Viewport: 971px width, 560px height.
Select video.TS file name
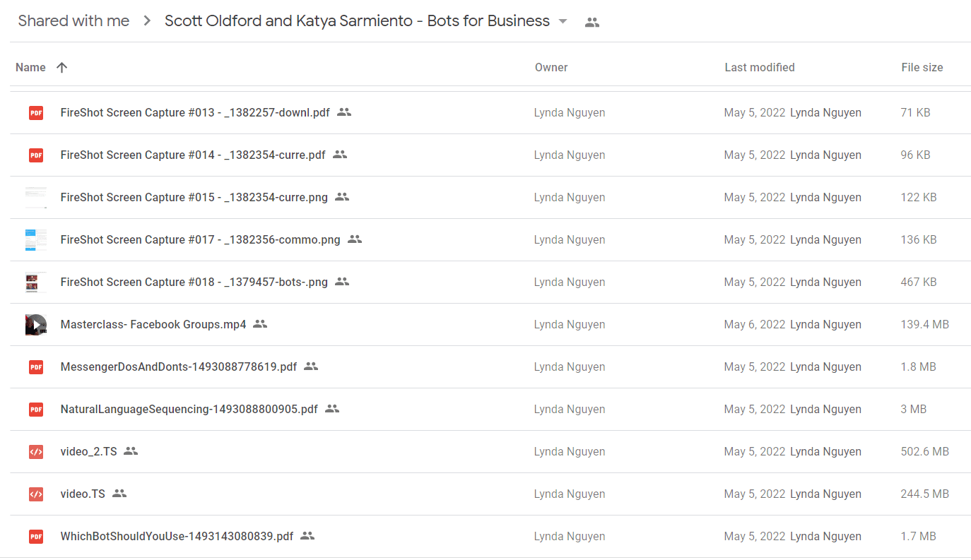(x=83, y=494)
